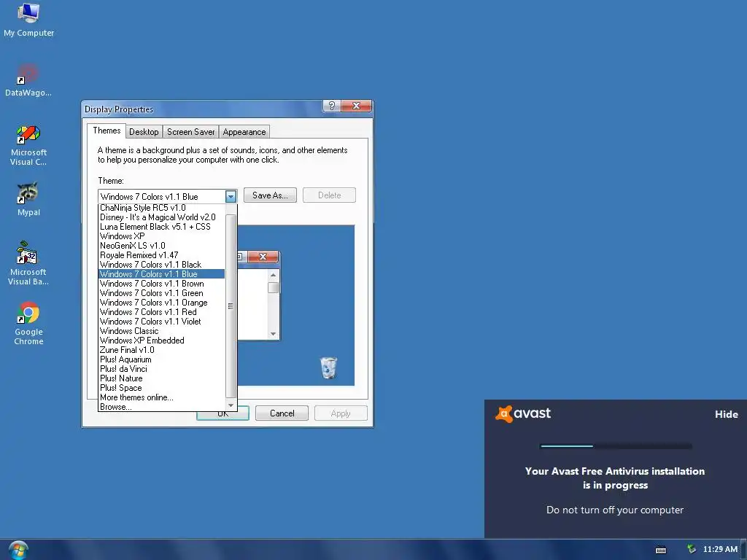Click the theme list scroll-down arrow
The image size is (747, 560).
(231, 405)
